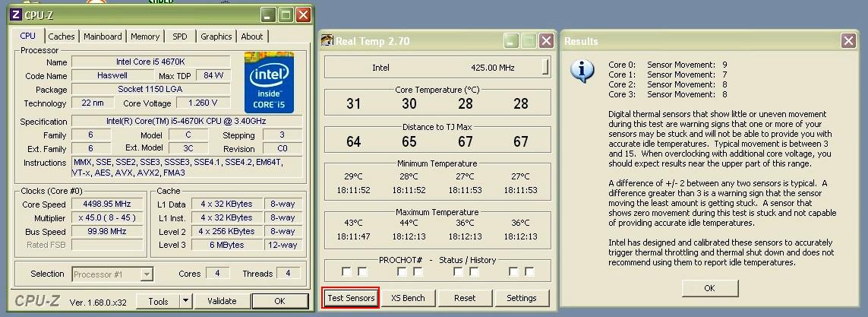Click the Cores value 4
This screenshot has width=868, height=317.
tap(217, 273)
